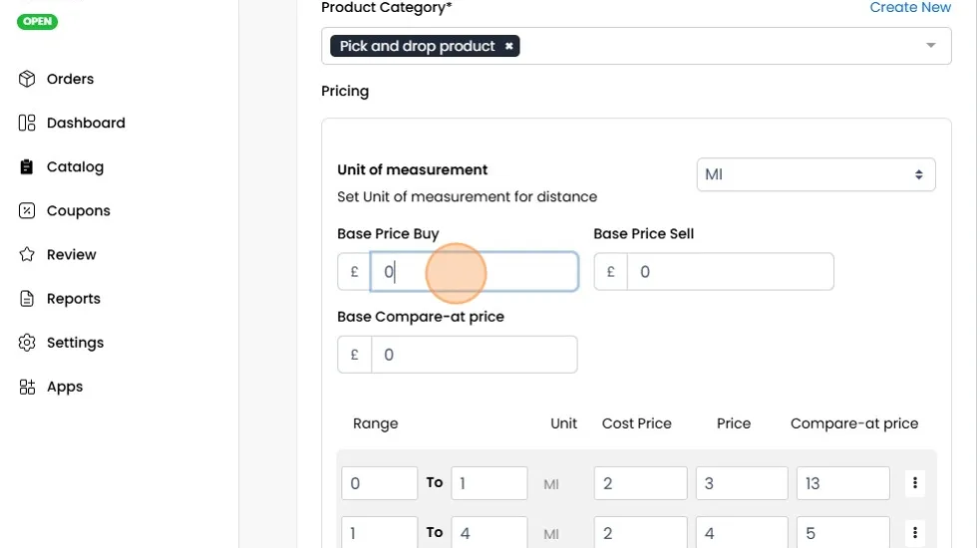Expand the Product Category dropdown arrow
The width and height of the screenshot is (980, 548).
tap(930, 46)
